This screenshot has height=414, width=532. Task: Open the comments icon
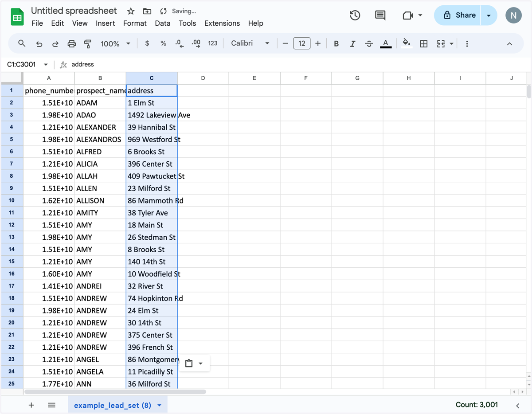(x=380, y=16)
